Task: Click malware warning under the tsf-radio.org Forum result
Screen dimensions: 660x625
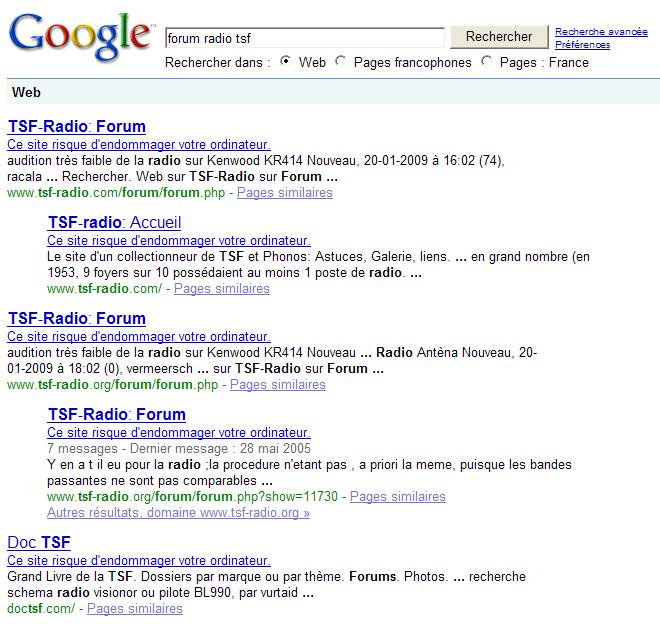Action: click(139, 336)
